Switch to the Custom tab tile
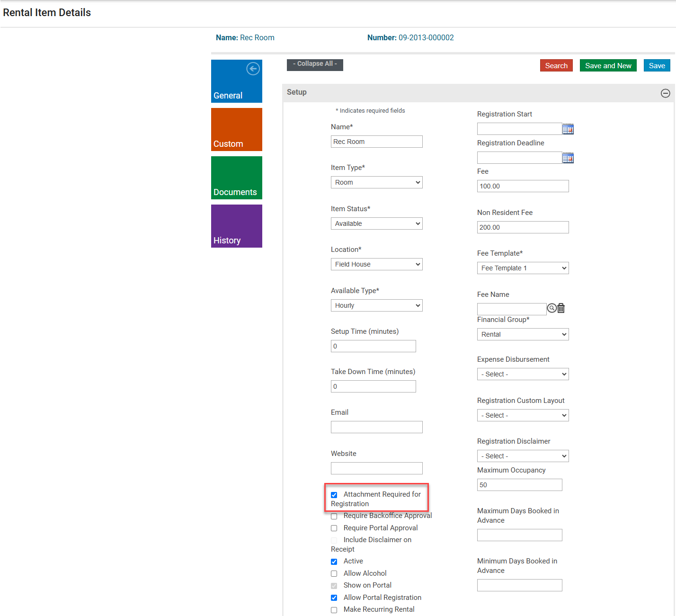The height and width of the screenshot is (616, 676). [237, 130]
